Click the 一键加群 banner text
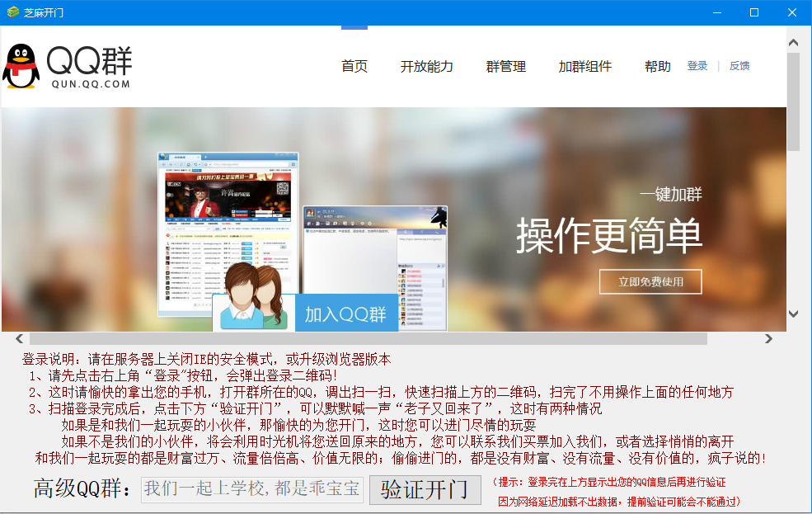 (x=671, y=195)
